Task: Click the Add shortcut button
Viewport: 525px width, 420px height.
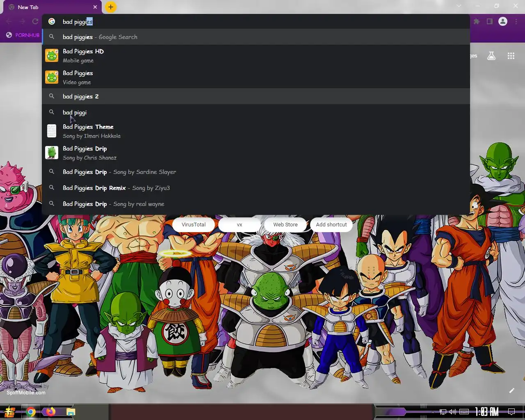Action: point(331,224)
